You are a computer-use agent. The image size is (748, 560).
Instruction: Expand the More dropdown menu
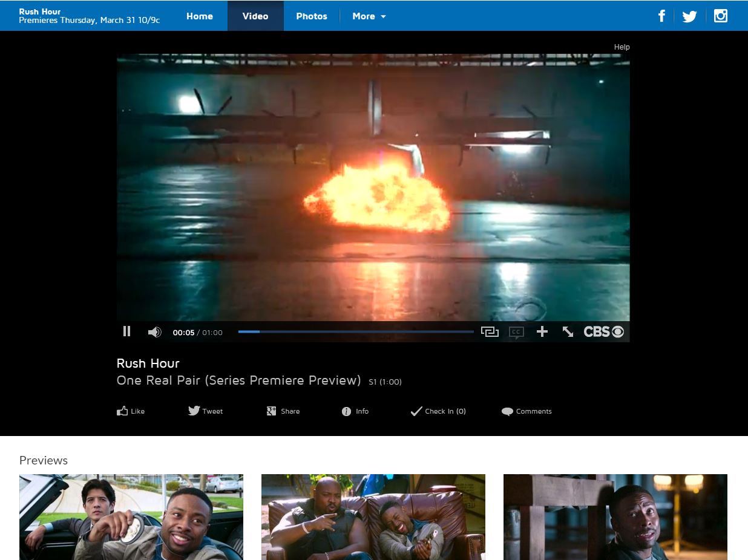click(x=369, y=16)
